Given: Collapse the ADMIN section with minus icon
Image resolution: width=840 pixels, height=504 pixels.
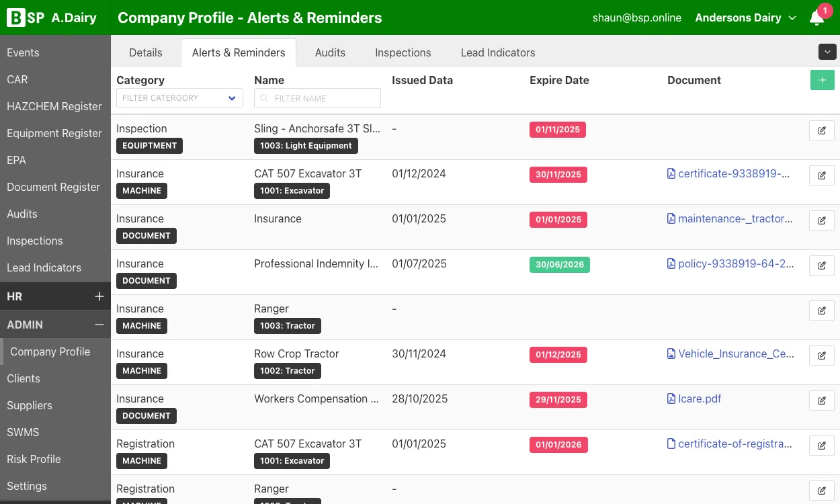Looking at the screenshot, I should point(99,325).
